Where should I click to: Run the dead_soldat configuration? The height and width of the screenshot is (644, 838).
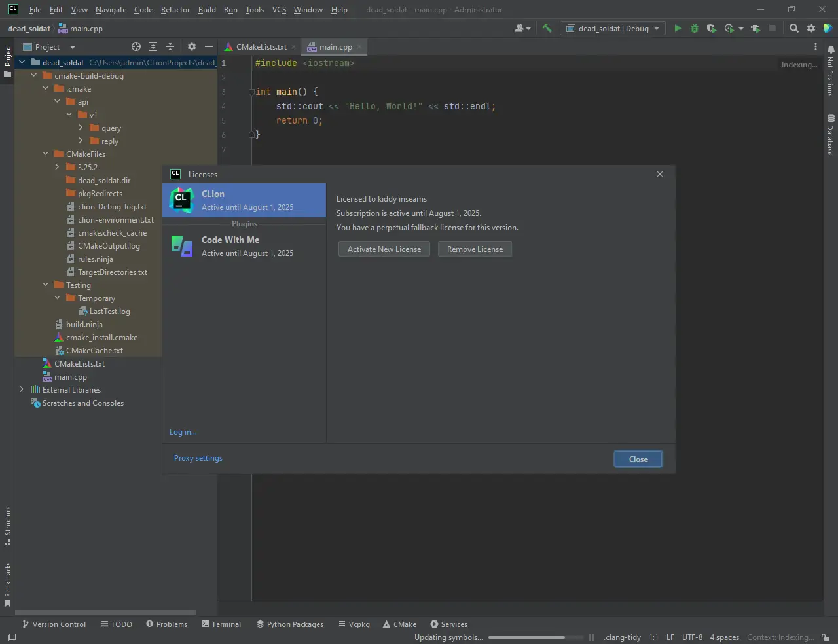click(678, 28)
